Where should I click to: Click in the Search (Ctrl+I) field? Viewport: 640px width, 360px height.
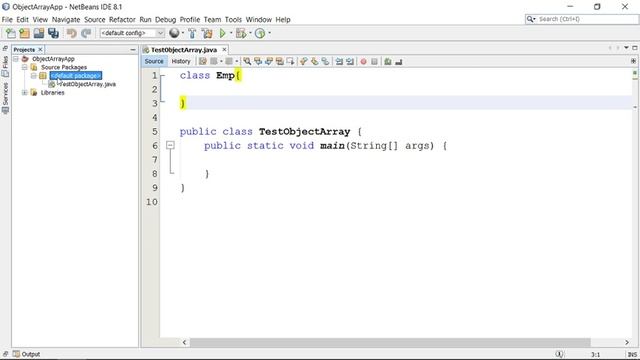pyautogui.click(x=582, y=19)
